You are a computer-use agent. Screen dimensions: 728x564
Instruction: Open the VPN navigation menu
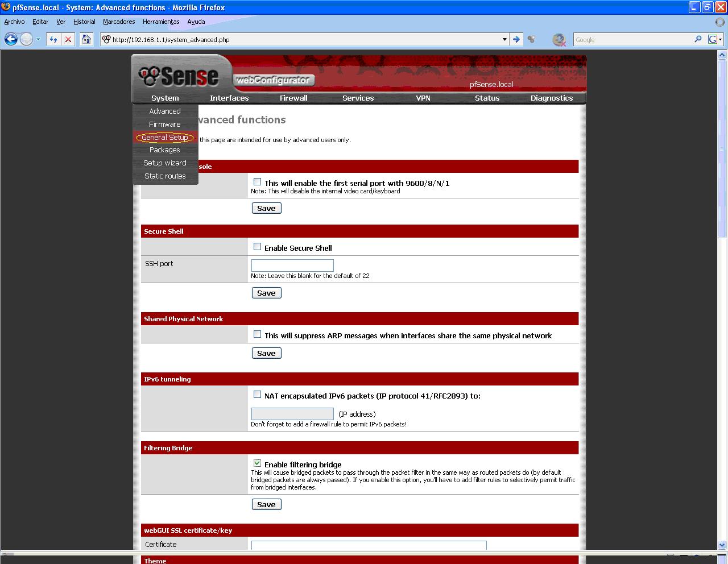coord(423,98)
